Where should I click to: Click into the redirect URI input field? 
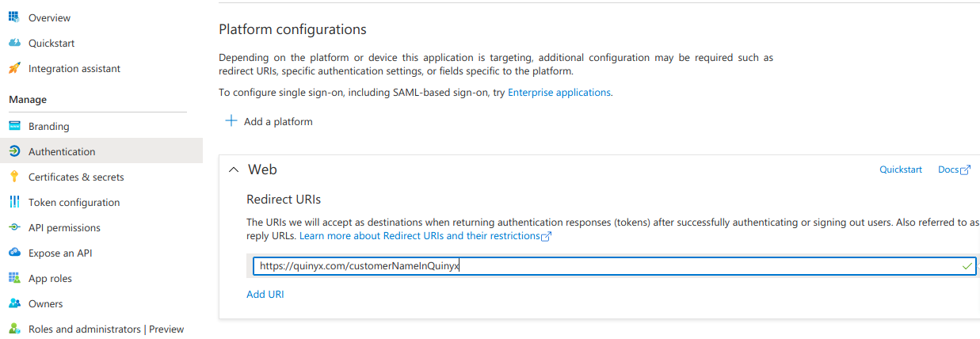[x=615, y=266]
